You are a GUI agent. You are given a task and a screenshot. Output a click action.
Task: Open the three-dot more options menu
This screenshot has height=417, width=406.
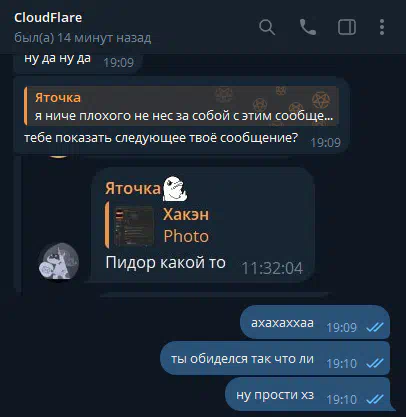coord(382,27)
